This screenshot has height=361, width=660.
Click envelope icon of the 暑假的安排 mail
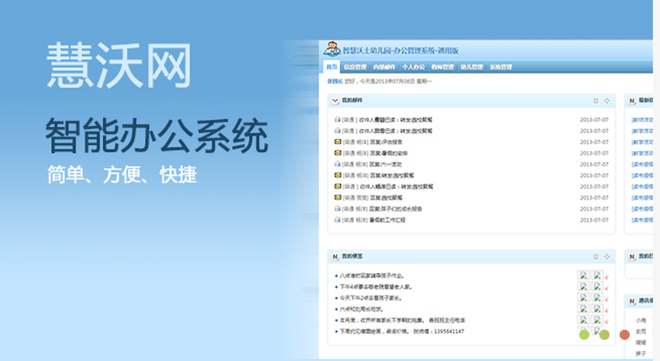pos(337,153)
